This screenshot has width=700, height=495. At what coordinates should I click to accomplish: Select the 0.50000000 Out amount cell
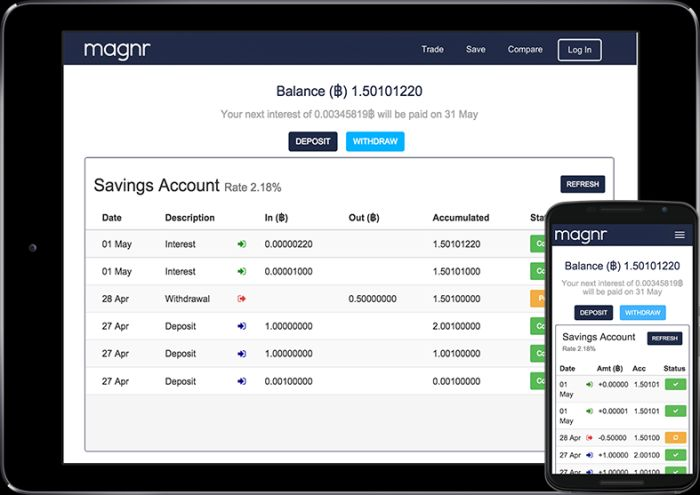(x=372, y=299)
